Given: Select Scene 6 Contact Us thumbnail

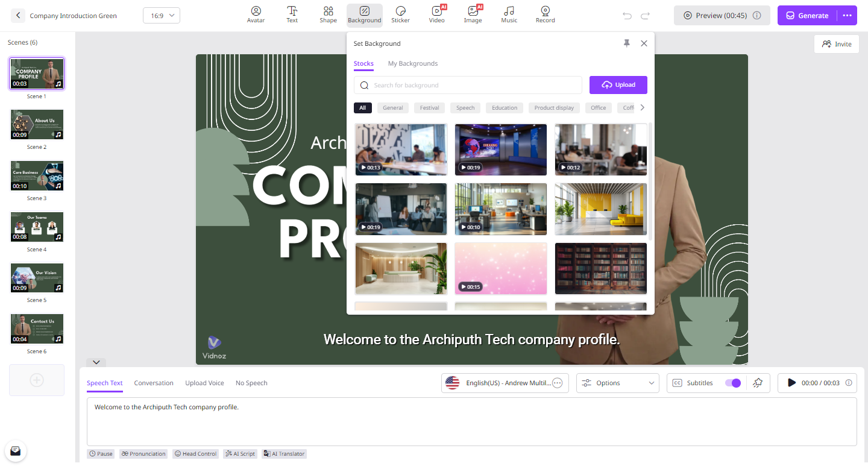Looking at the screenshot, I should click(x=37, y=329).
